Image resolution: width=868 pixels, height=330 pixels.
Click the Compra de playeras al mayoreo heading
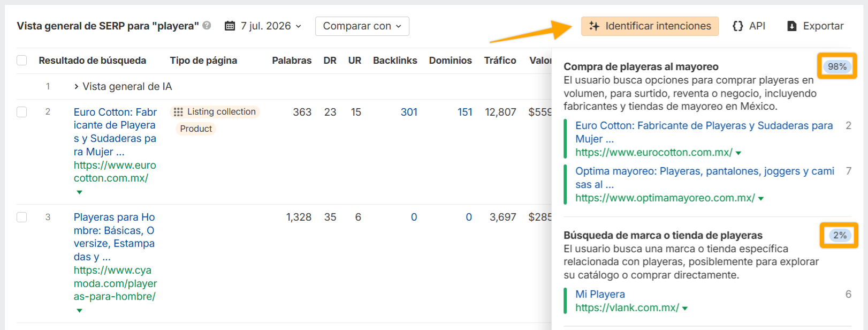point(641,67)
